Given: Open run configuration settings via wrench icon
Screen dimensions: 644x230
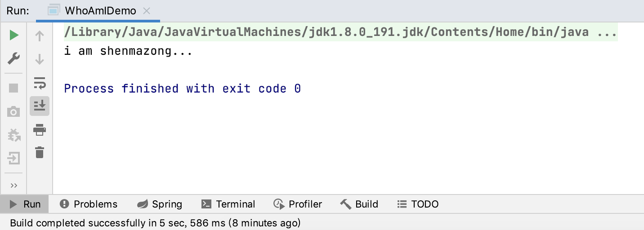Looking at the screenshot, I should tap(14, 58).
